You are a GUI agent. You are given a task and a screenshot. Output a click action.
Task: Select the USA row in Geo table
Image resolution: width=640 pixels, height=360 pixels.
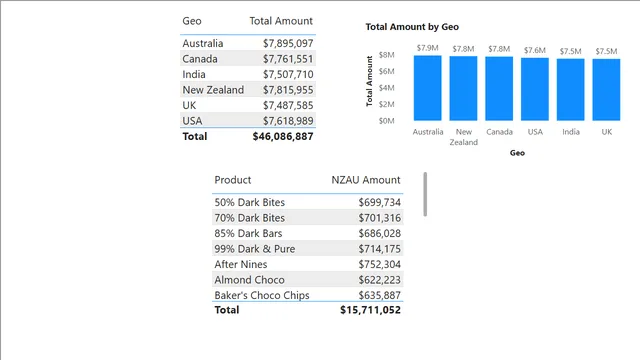tap(248, 120)
